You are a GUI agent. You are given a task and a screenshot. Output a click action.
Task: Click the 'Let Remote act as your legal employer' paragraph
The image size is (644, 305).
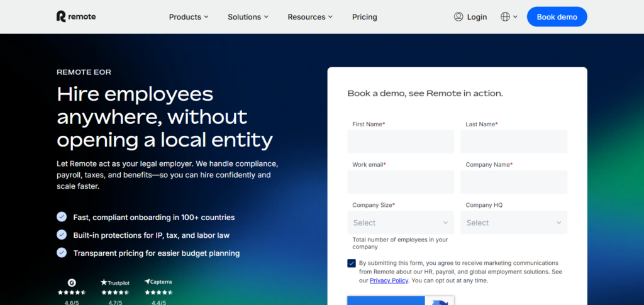click(167, 175)
